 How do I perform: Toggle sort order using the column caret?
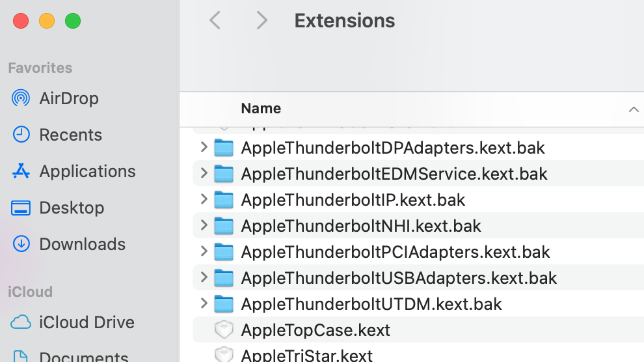point(633,109)
